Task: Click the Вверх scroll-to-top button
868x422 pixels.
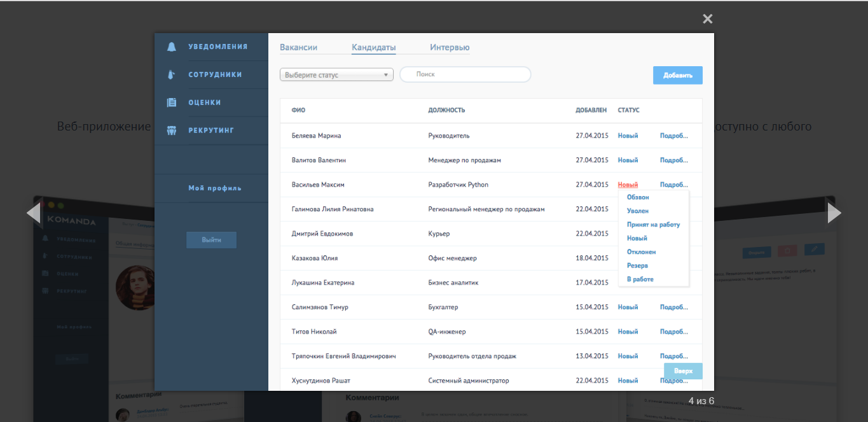Action: click(683, 371)
